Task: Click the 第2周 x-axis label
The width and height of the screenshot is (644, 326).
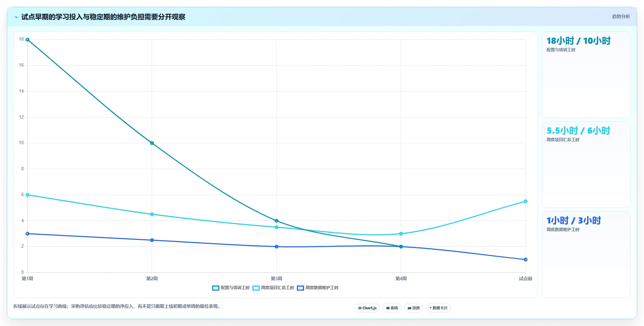Action: click(152, 279)
